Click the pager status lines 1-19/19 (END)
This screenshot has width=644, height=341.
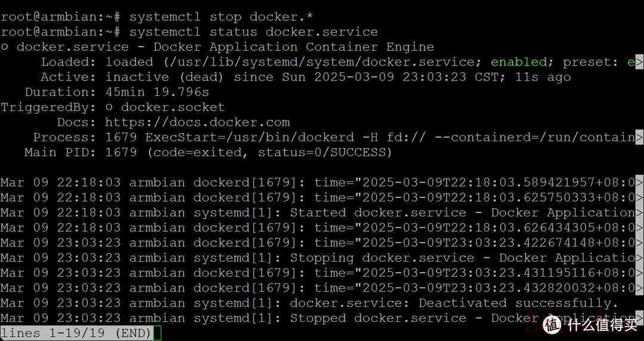coord(76,333)
